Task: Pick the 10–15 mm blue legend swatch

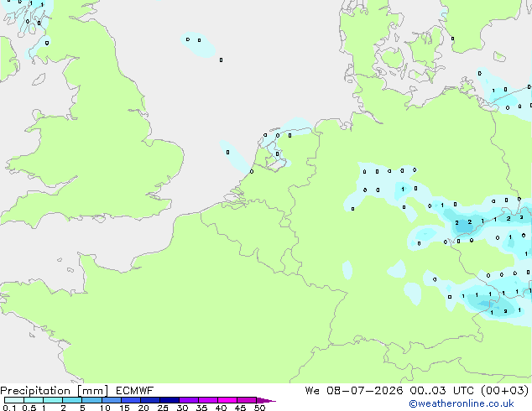Action: coord(112,400)
